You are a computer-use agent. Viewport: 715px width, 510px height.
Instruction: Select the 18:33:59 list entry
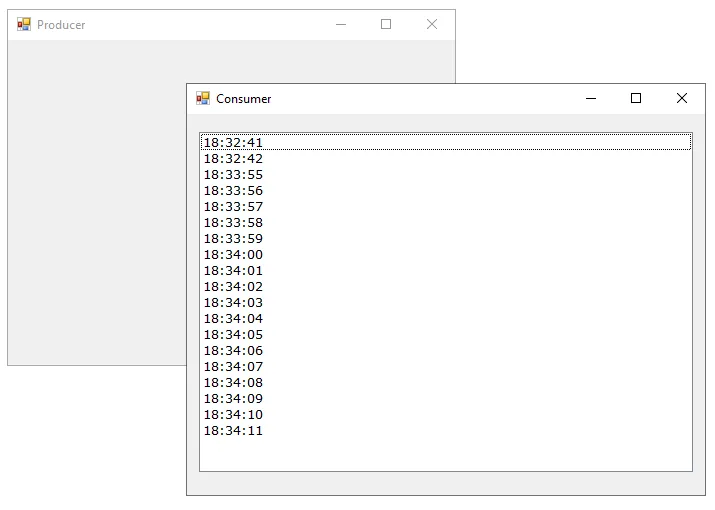click(x=446, y=238)
